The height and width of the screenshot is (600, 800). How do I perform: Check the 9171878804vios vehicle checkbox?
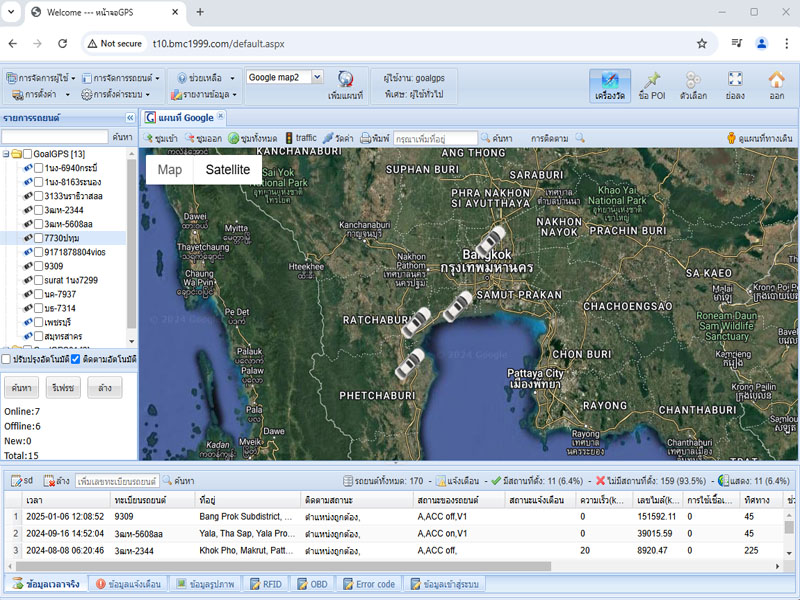coord(38,252)
